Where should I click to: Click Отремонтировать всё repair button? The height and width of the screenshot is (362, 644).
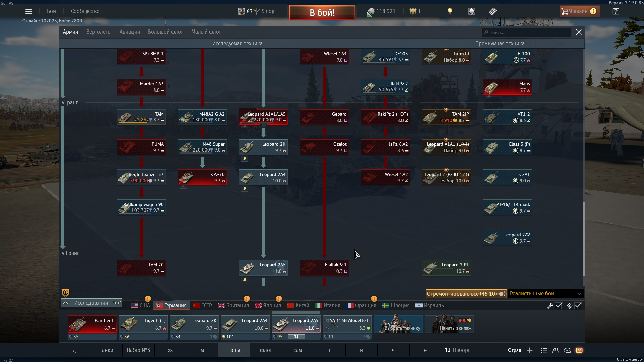(466, 294)
